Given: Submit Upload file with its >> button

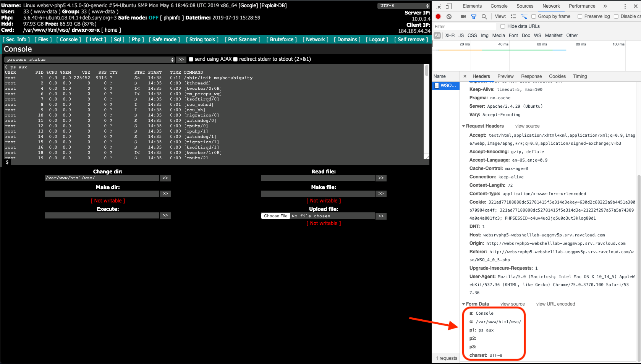Looking at the screenshot, I should [x=381, y=216].
